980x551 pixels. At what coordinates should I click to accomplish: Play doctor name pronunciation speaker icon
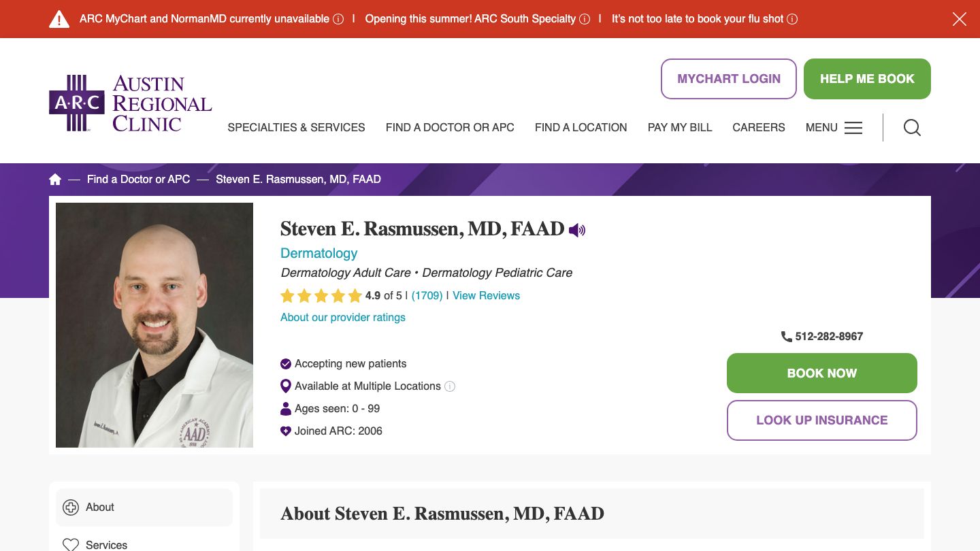[576, 230]
